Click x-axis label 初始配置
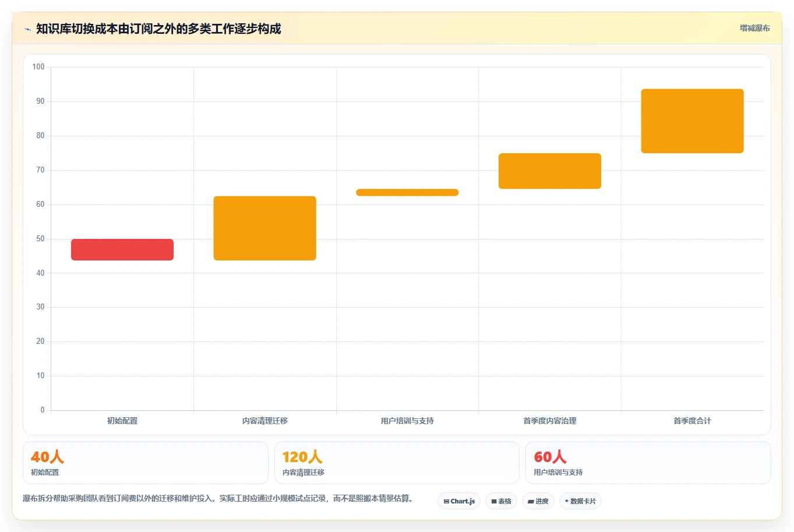Viewport: 794px width, 532px height. pyautogui.click(x=122, y=421)
